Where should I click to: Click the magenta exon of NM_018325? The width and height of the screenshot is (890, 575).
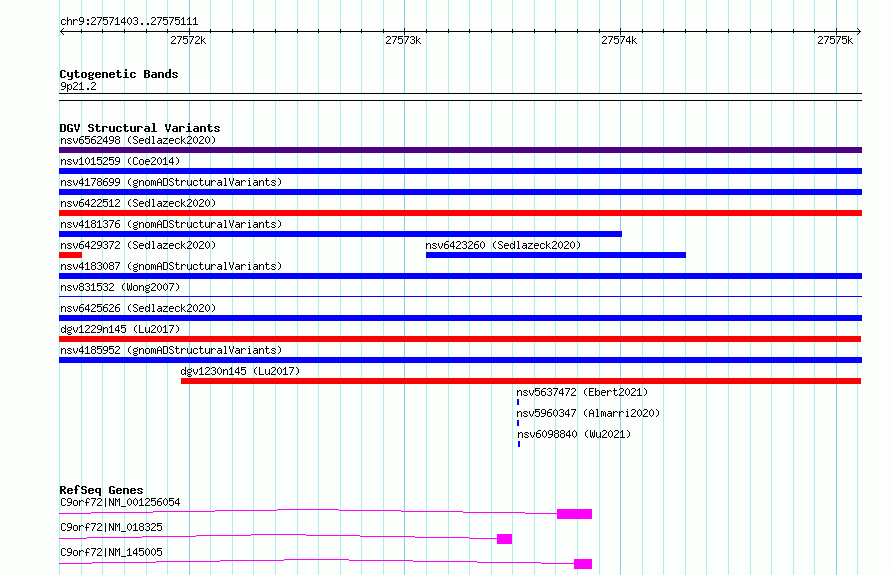tap(504, 539)
